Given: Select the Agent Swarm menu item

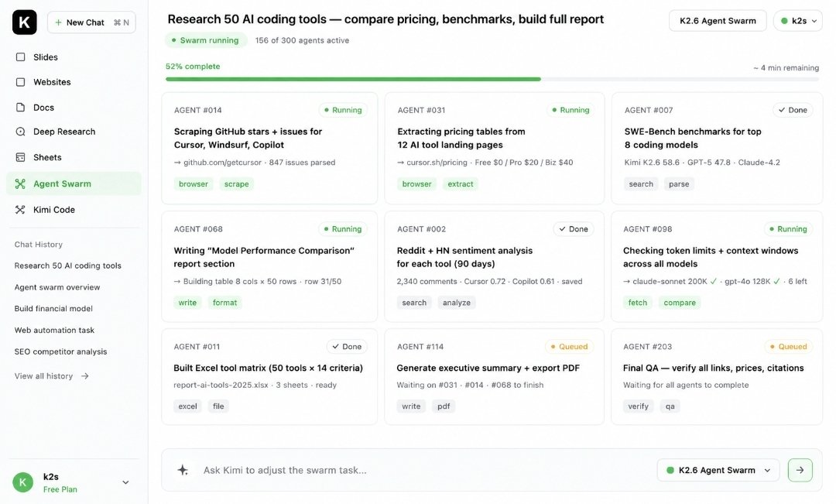Looking at the screenshot, I should 74,183.
